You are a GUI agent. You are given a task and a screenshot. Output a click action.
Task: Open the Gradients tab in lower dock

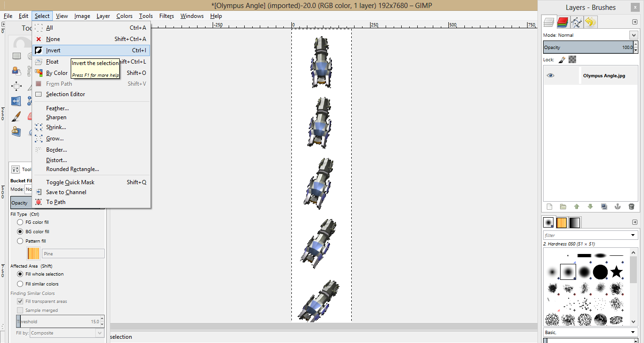click(575, 222)
